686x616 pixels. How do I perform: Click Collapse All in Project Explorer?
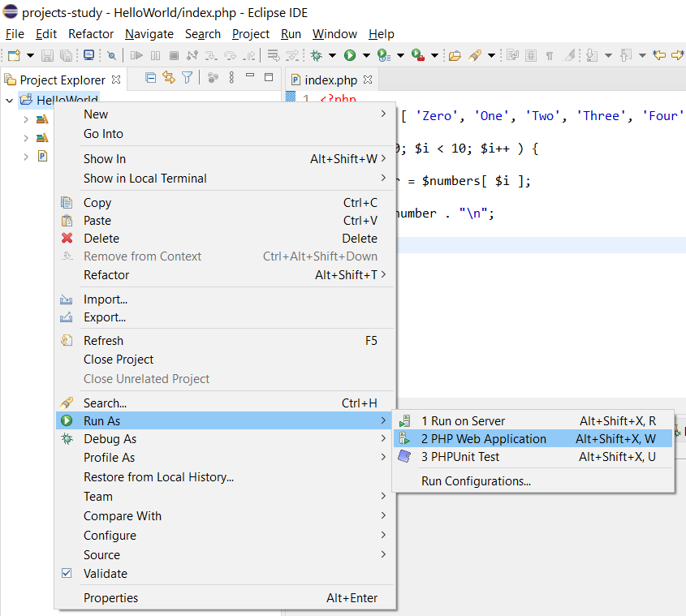[150, 78]
